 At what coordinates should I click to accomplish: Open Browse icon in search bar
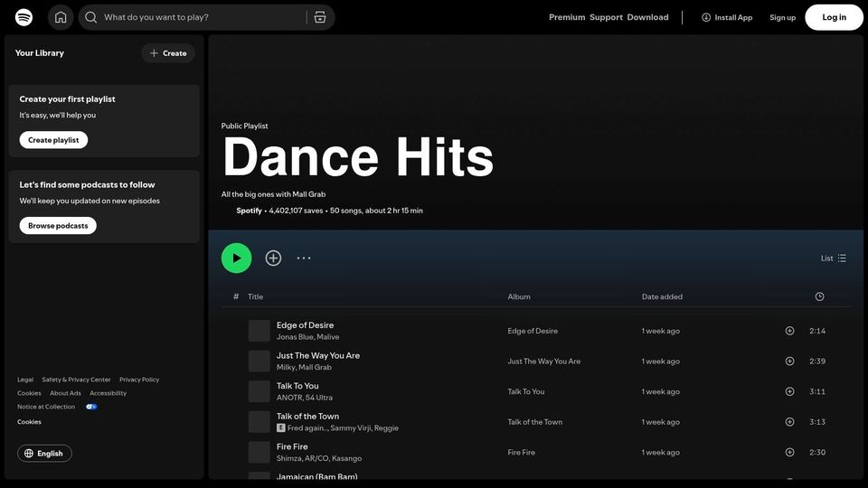click(320, 17)
